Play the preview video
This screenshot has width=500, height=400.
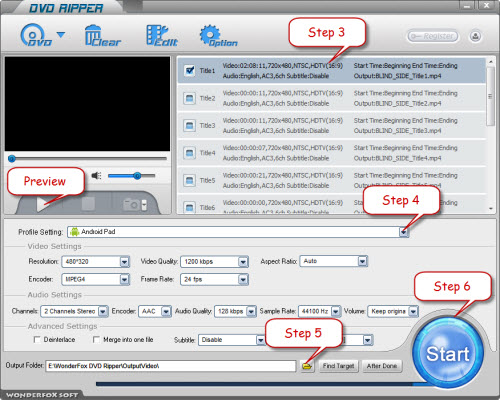[x=43, y=204]
